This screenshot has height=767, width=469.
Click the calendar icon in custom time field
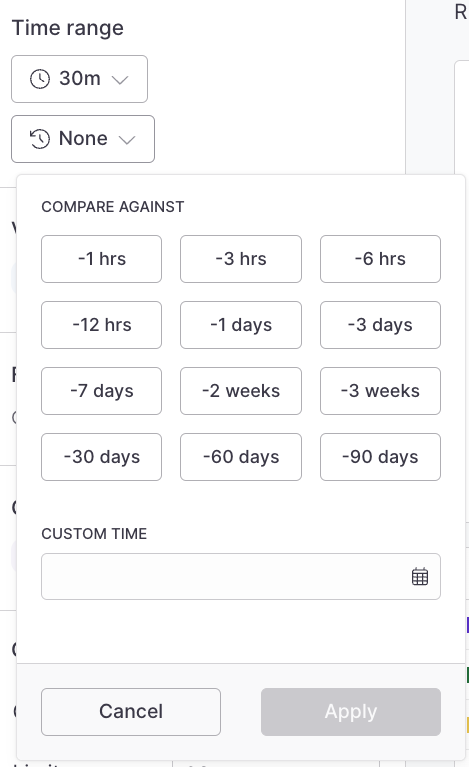420,576
